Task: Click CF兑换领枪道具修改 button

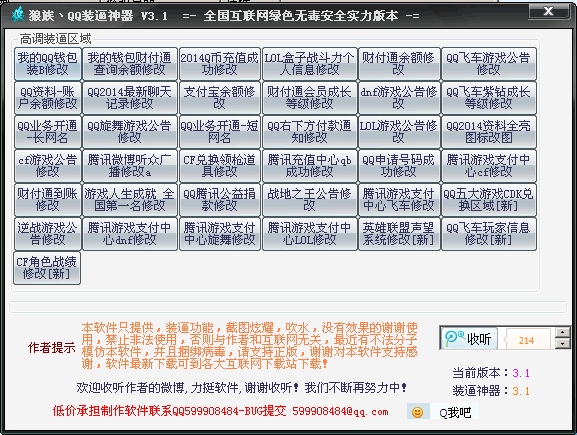Action: tap(220, 166)
